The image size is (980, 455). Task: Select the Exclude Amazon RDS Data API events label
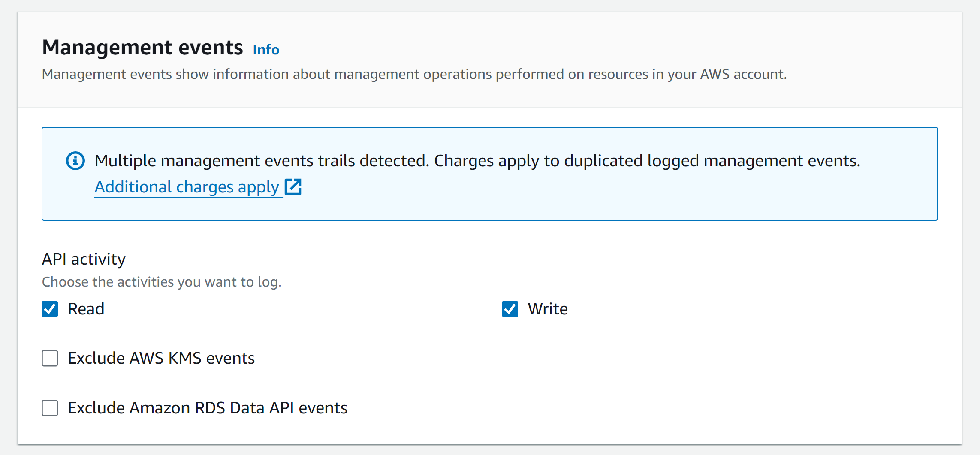coord(208,408)
